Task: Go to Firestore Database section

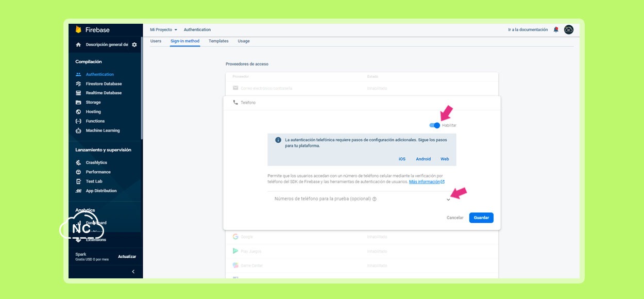Action: tap(104, 84)
